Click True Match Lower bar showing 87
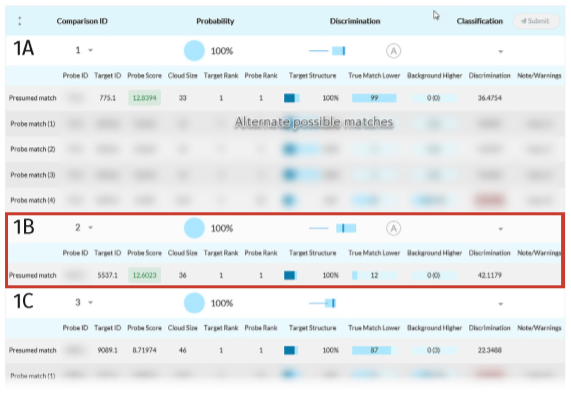This screenshot has width=571, height=397. pyautogui.click(x=374, y=350)
